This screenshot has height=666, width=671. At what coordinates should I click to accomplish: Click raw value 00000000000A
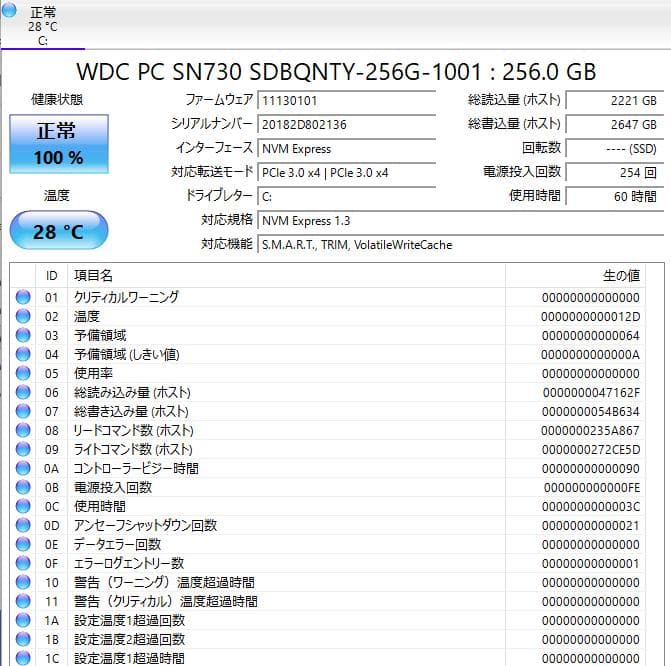(591, 354)
